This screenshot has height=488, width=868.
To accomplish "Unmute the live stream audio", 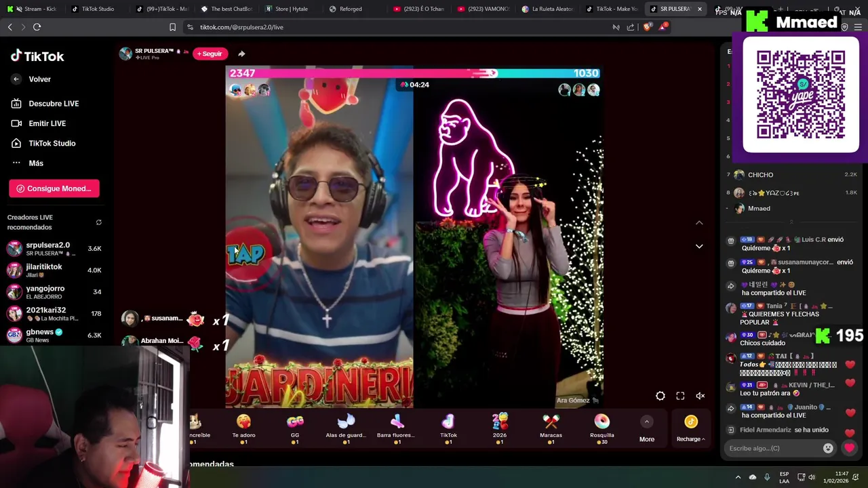I will point(701,396).
